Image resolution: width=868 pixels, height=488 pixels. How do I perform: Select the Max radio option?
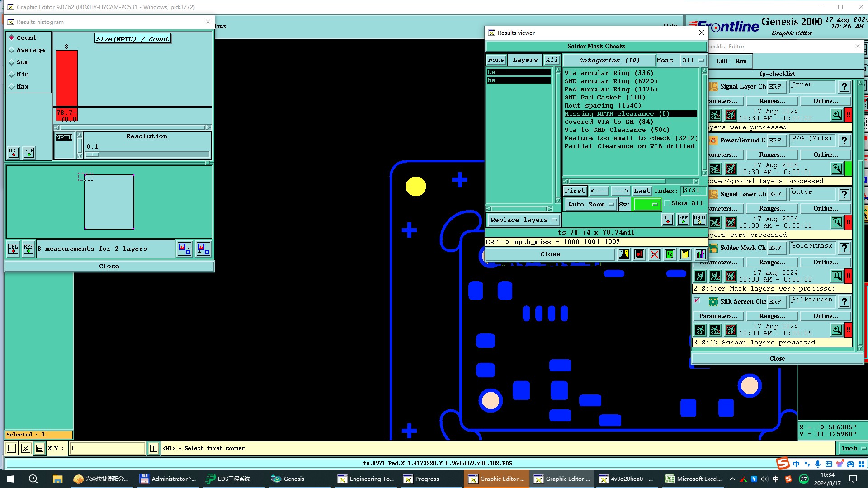(12, 87)
